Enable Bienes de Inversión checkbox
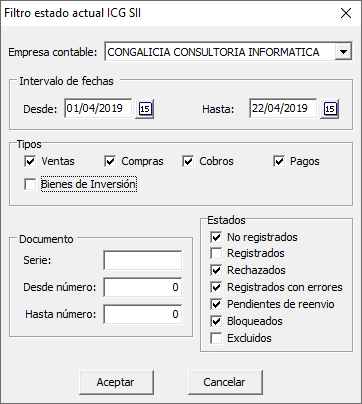362x404 pixels. [30, 184]
